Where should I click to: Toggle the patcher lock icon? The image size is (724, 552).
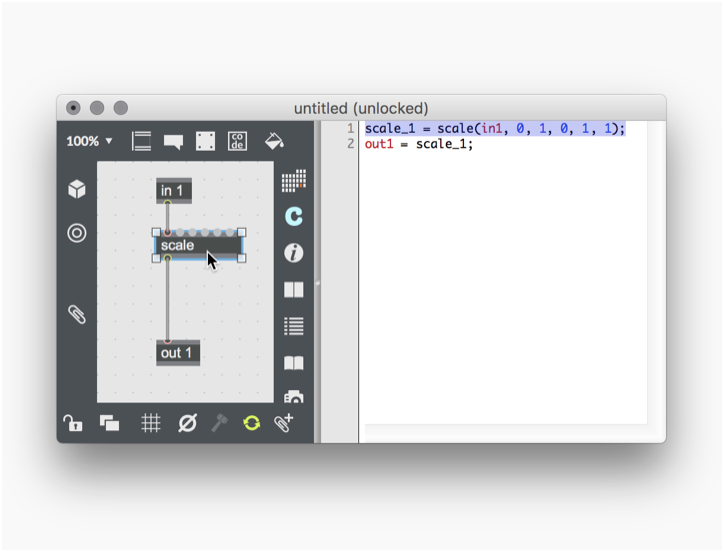[x=73, y=423]
